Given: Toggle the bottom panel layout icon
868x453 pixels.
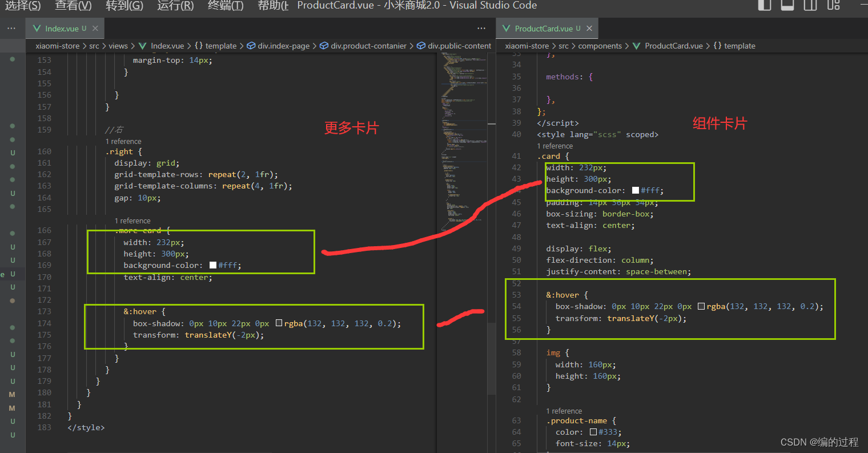Looking at the screenshot, I should (x=787, y=5).
